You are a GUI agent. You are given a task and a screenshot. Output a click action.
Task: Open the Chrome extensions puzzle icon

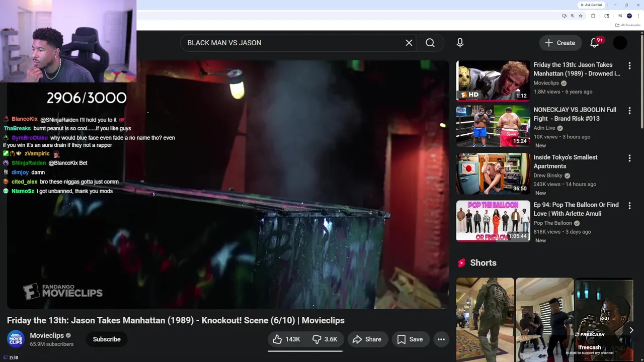tap(593, 16)
